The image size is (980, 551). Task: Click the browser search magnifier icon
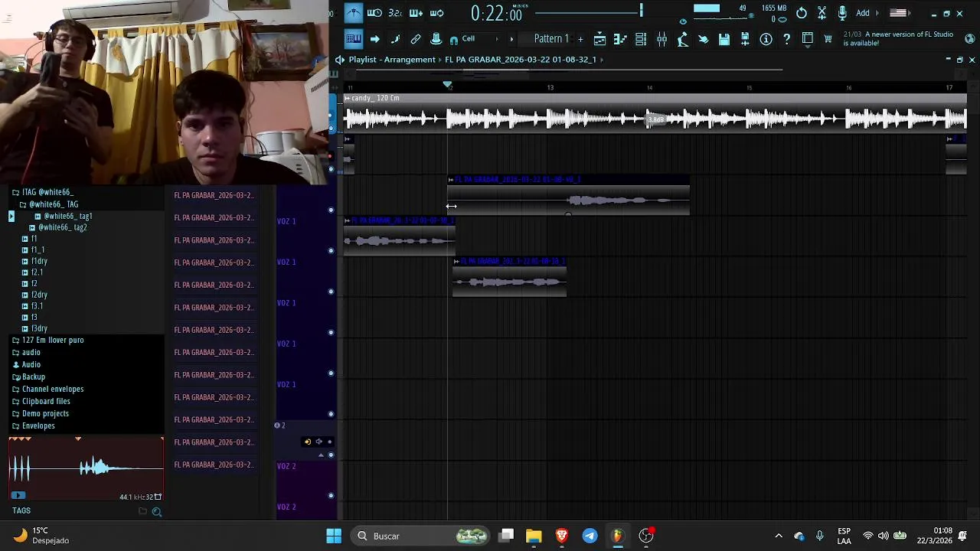point(157,511)
